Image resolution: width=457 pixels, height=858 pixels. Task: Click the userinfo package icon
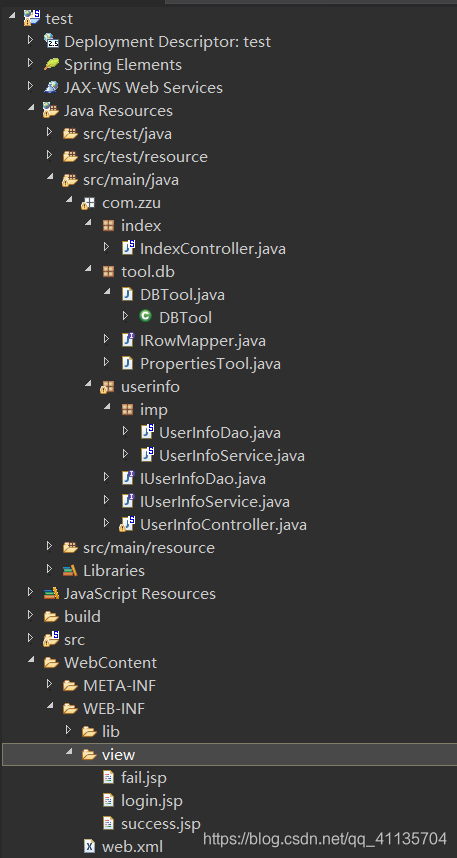point(107,387)
